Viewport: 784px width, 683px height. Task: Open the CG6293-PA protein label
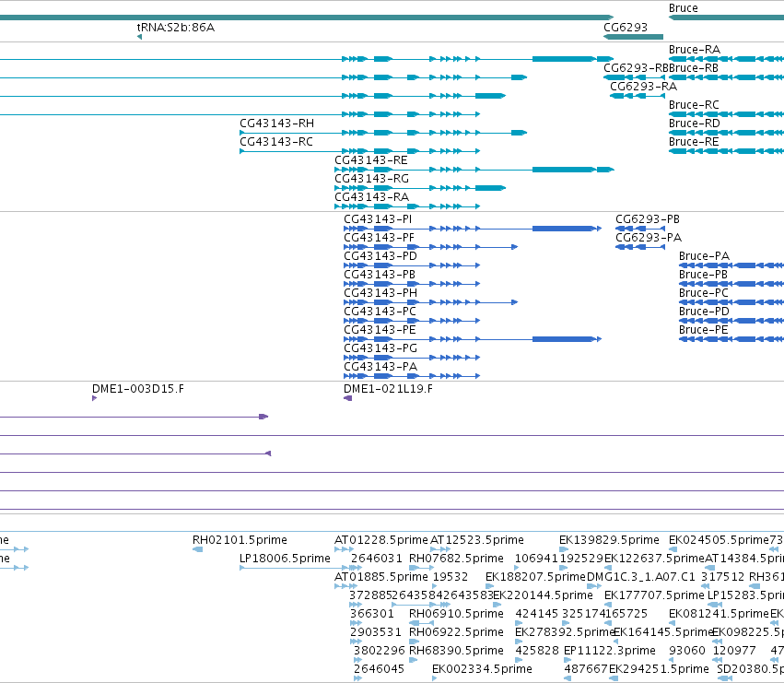coord(649,238)
